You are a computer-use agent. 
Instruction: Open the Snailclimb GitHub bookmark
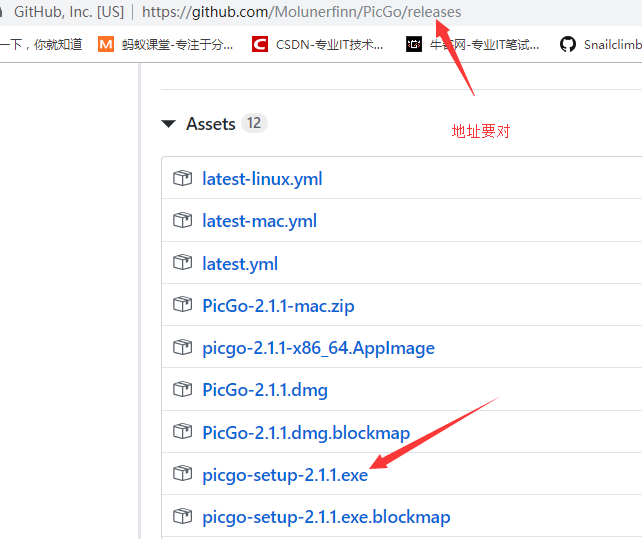pos(601,44)
